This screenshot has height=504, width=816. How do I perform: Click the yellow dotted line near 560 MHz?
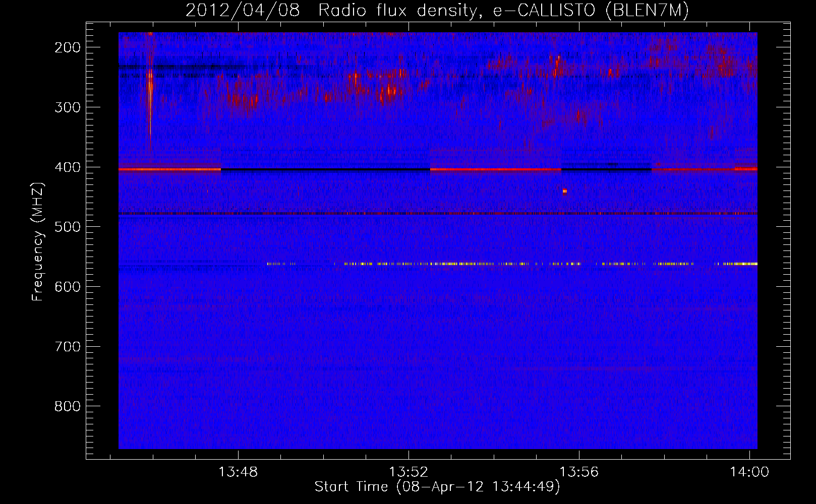click(512, 264)
